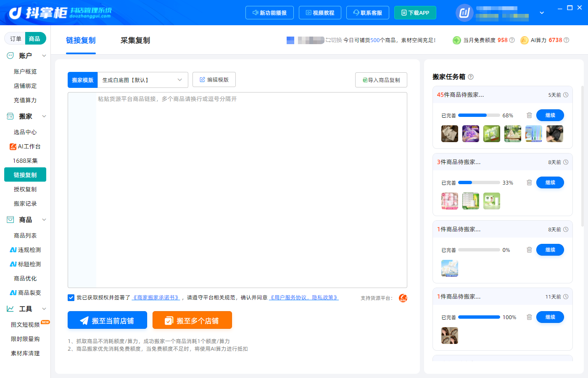Screen dimensions: 588x378
Task: Click the help icon beside 当月免费额度 958
Action: (x=512, y=40)
